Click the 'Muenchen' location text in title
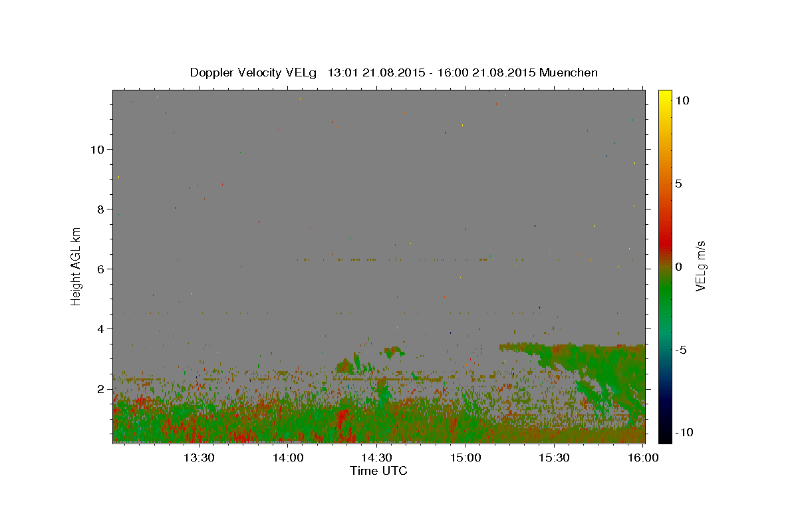The width and height of the screenshot is (798, 532). tap(569, 72)
